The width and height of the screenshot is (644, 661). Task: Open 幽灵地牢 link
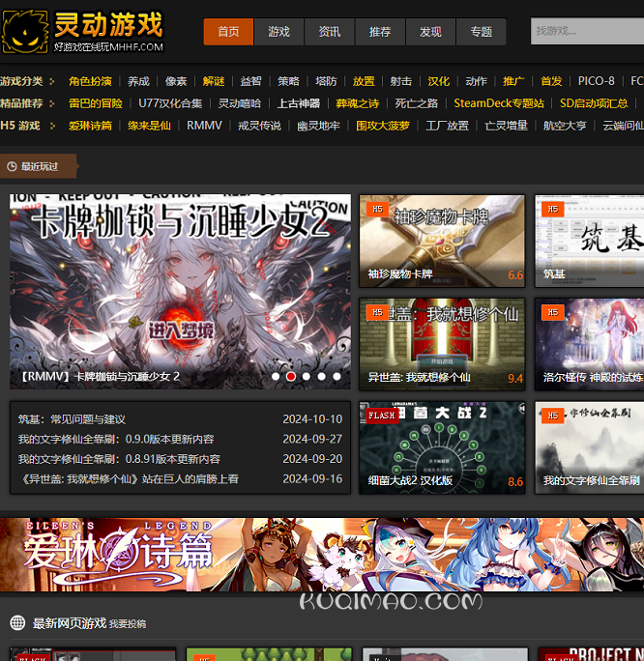(x=318, y=126)
